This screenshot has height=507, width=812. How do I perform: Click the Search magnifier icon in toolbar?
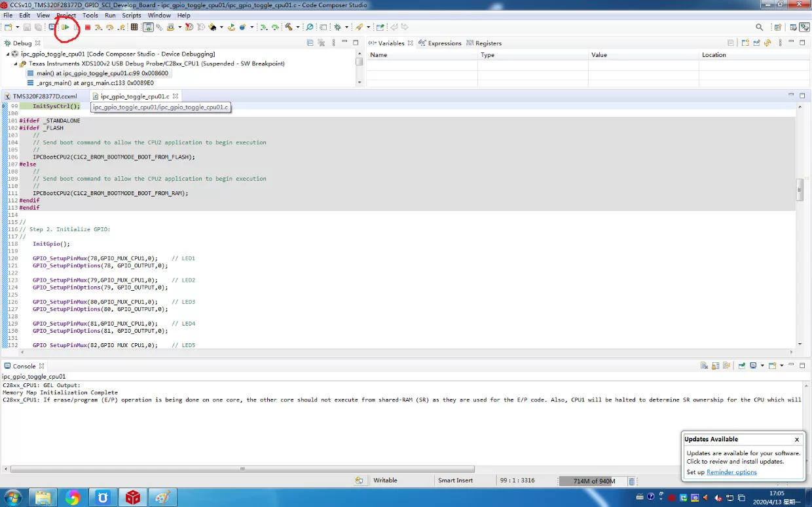[759, 27]
